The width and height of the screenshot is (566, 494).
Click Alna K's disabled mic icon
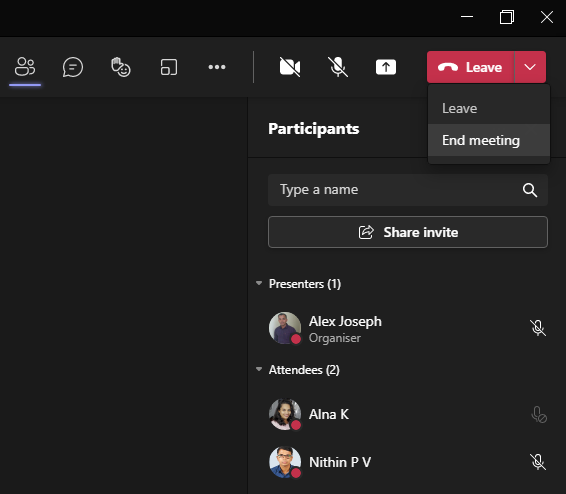tap(539, 415)
